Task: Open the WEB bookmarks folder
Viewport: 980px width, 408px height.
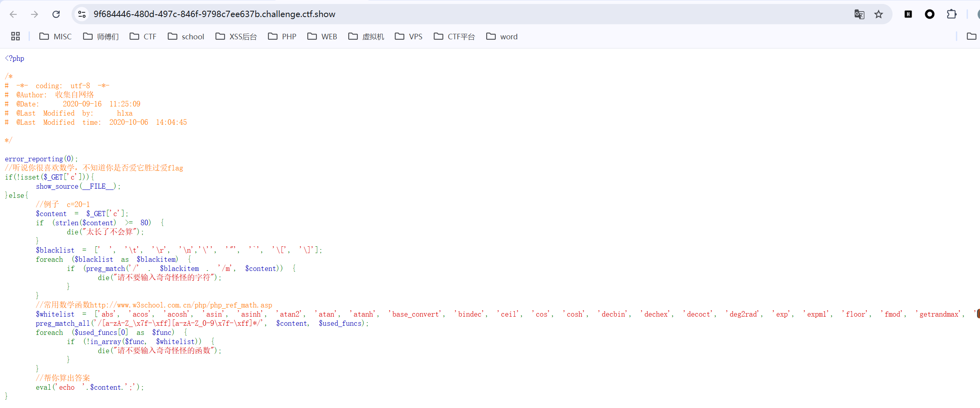Action: pyautogui.click(x=322, y=37)
